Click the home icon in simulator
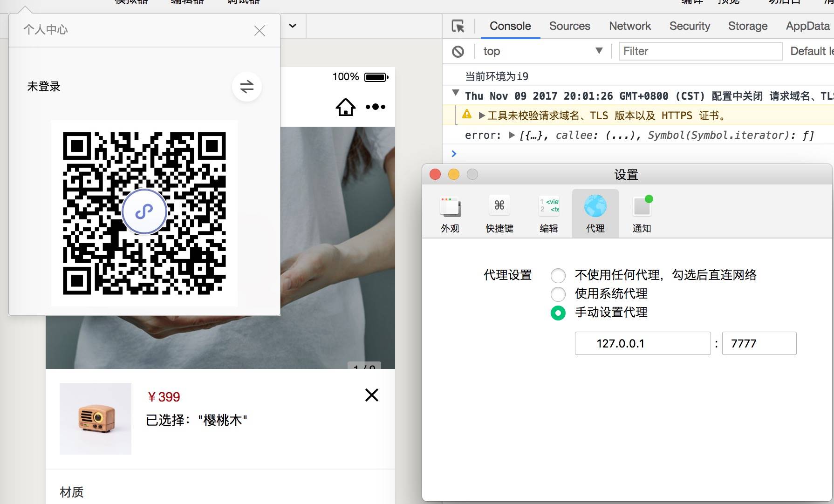The width and height of the screenshot is (834, 504). tap(345, 107)
